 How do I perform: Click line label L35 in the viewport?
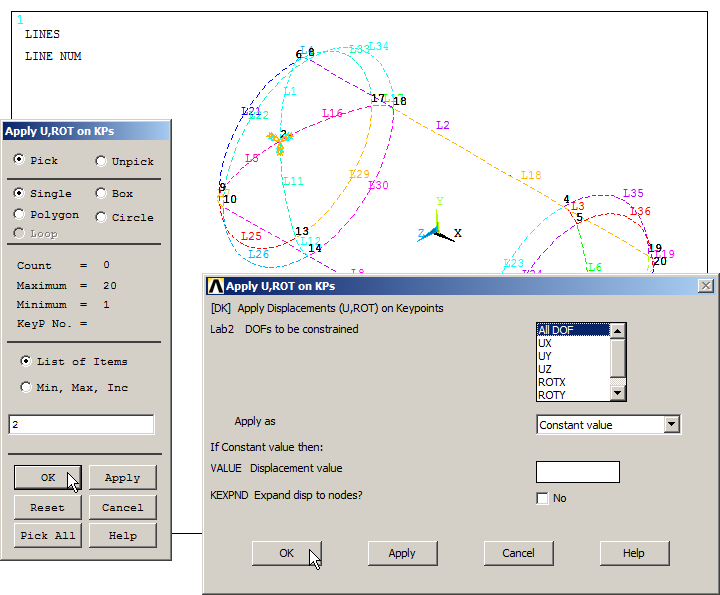point(633,193)
